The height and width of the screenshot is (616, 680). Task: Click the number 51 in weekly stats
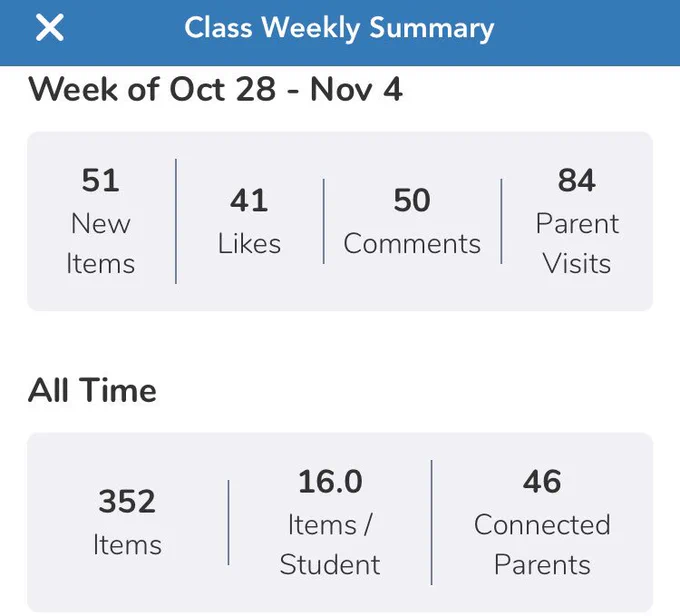[101, 180]
